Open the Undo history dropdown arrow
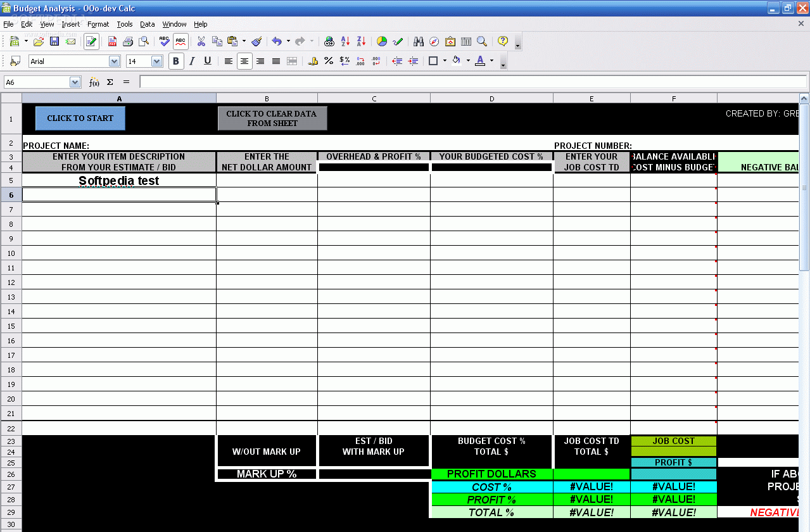This screenshot has height=532, width=810. pyautogui.click(x=288, y=41)
